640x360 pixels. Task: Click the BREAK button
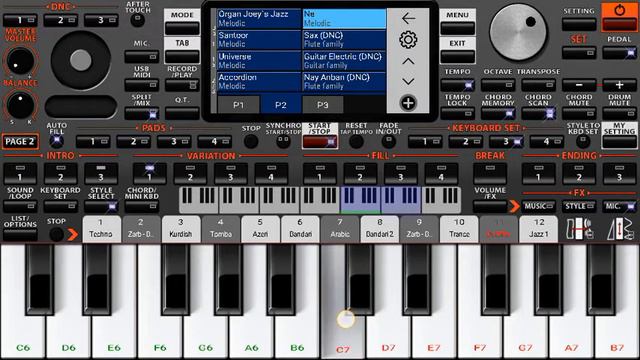pyautogui.click(x=490, y=173)
